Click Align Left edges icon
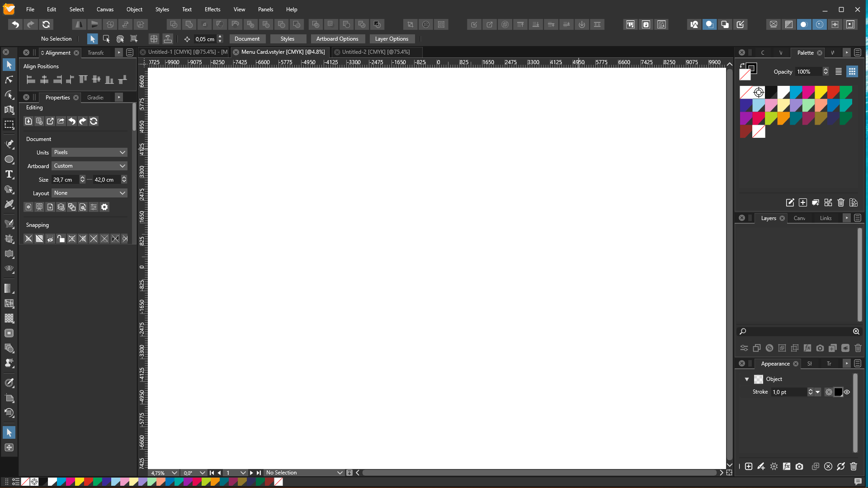The height and width of the screenshot is (488, 868). tap(31, 80)
